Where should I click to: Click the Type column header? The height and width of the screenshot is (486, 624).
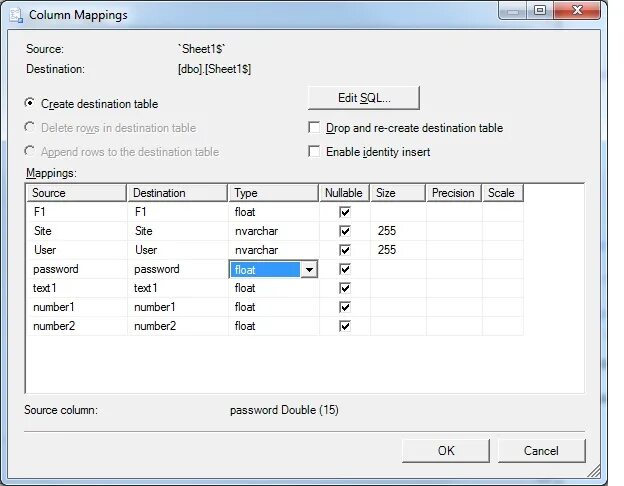273,193
